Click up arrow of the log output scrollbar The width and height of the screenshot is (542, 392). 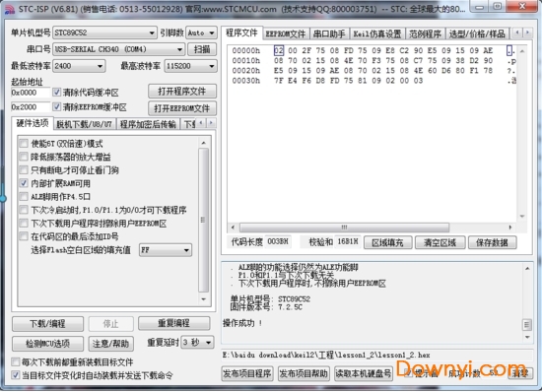(x=527, y=268)
